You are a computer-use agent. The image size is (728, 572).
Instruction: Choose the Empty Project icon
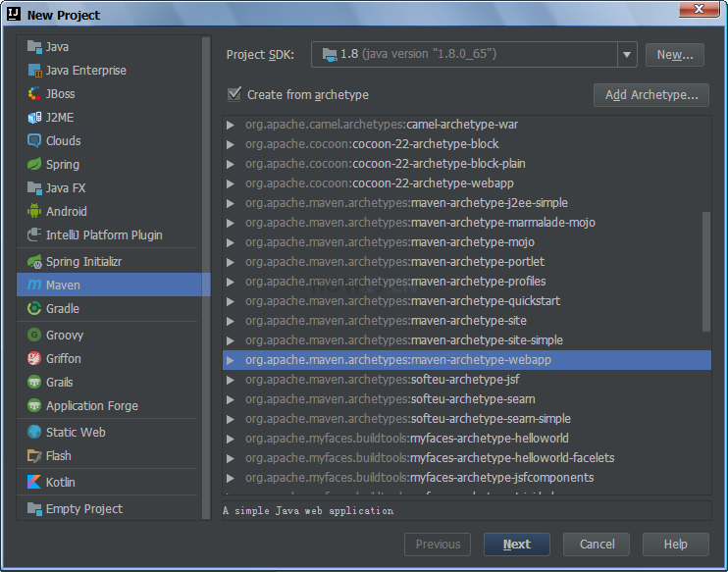(34, 508)
